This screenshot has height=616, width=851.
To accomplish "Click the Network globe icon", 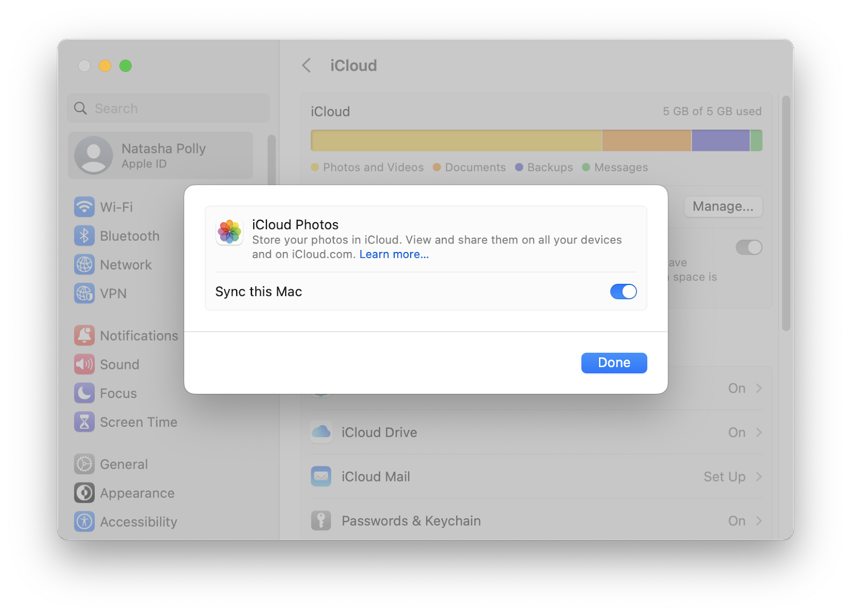I will 84,265.
